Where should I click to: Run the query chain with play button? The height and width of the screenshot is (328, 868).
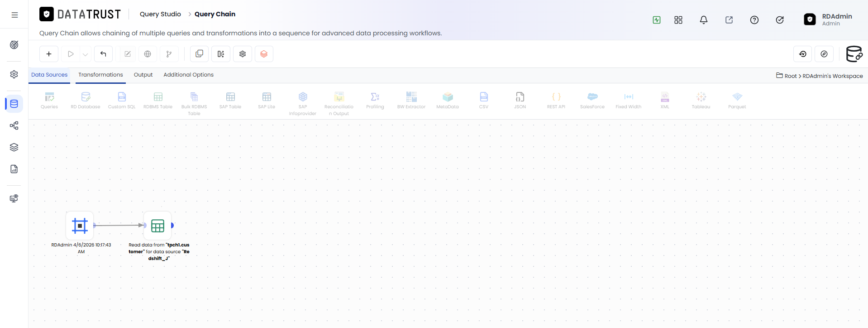[71, 54]
